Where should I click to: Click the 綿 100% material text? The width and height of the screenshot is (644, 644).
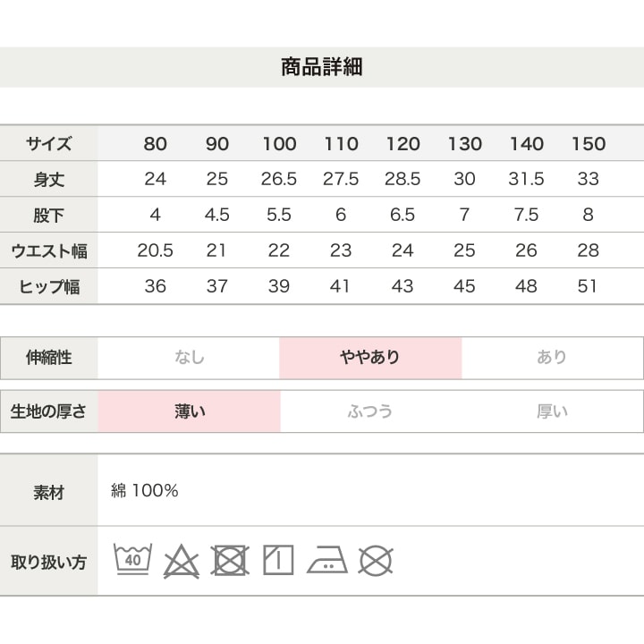coord(145,490)
